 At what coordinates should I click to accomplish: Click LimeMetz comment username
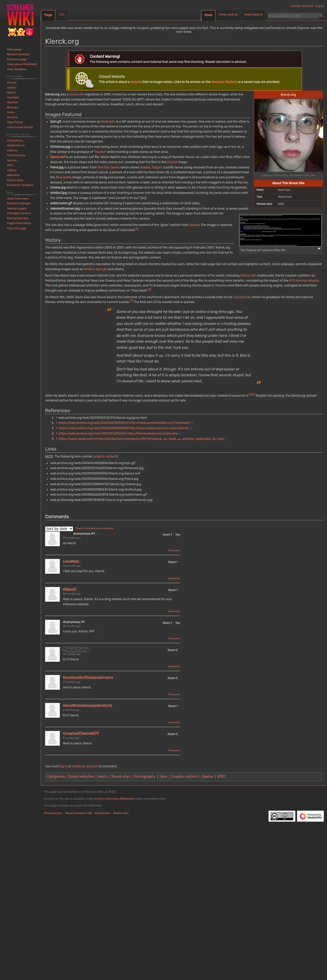pos(71,561)
